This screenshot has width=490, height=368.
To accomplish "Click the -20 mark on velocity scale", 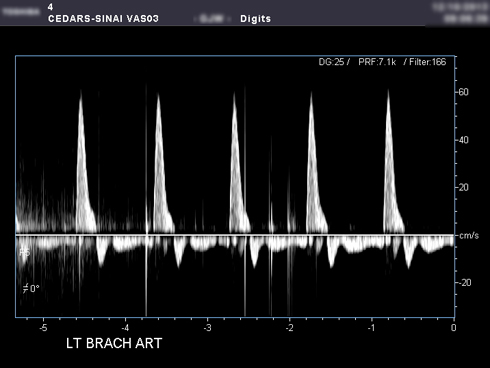I will tap(465, 283).
